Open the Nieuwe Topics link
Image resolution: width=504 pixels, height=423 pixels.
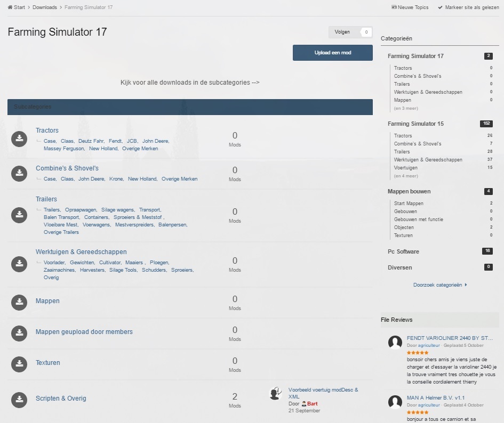pos(413,7)
